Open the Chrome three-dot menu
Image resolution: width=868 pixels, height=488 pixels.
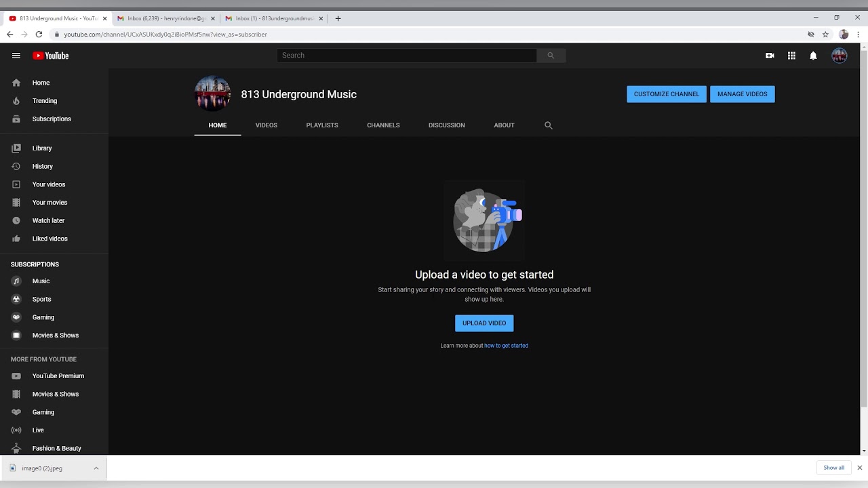coord(858,35)
